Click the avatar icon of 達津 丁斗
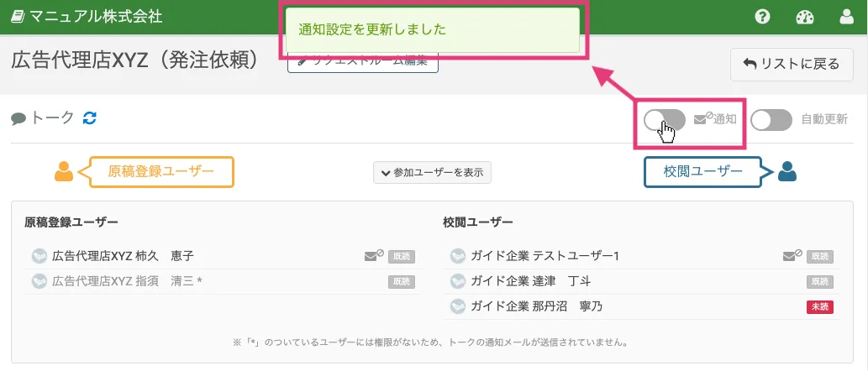 point(458,281)
